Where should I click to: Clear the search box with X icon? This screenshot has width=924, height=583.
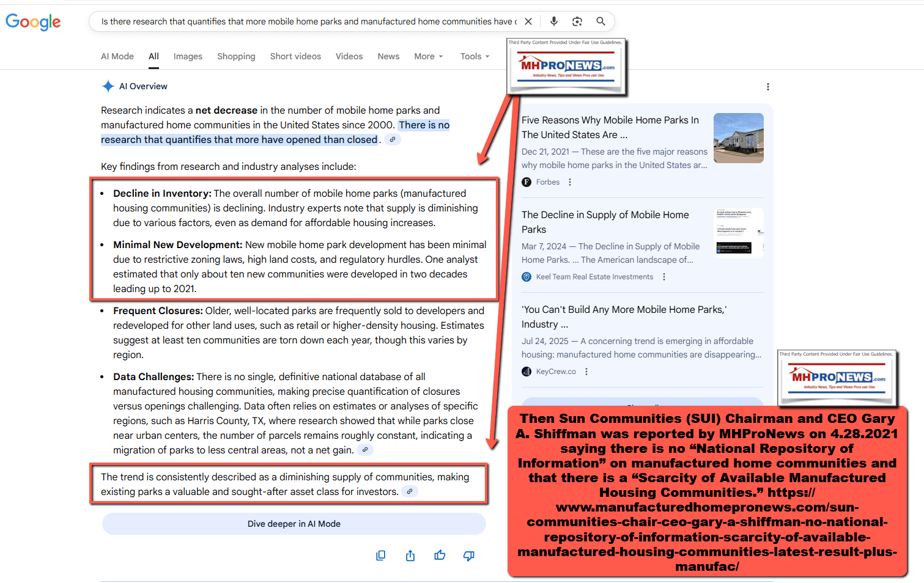point(528,21)
